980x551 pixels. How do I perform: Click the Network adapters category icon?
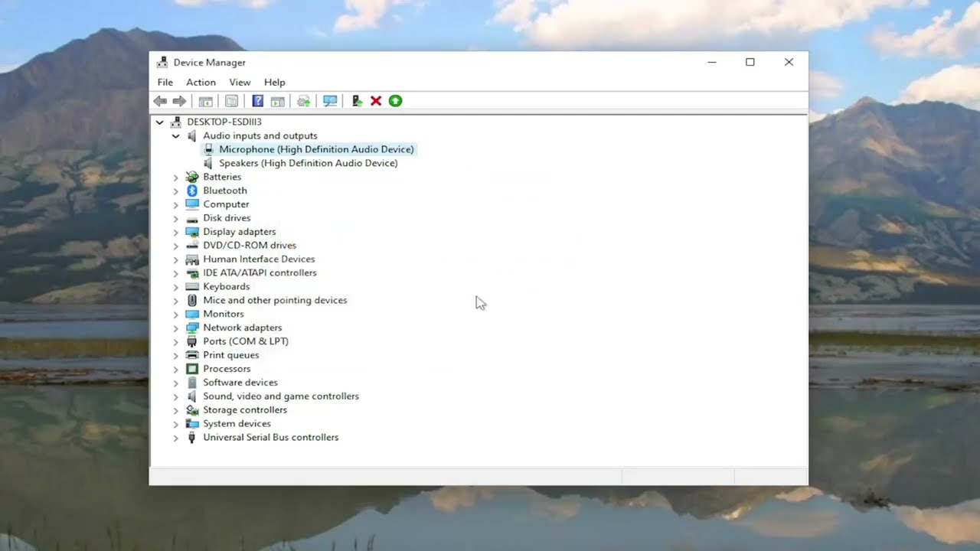coord(192,328)
